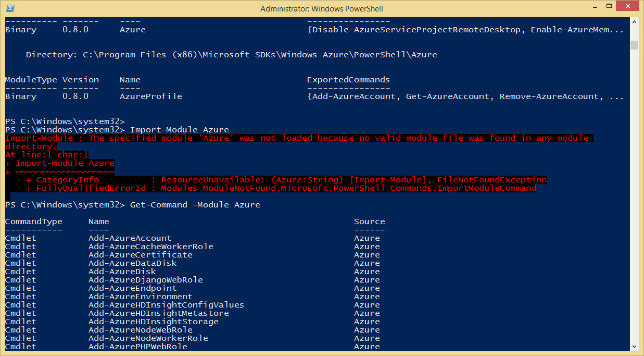Click the scrollbar down arrow

tap(634, 347)
